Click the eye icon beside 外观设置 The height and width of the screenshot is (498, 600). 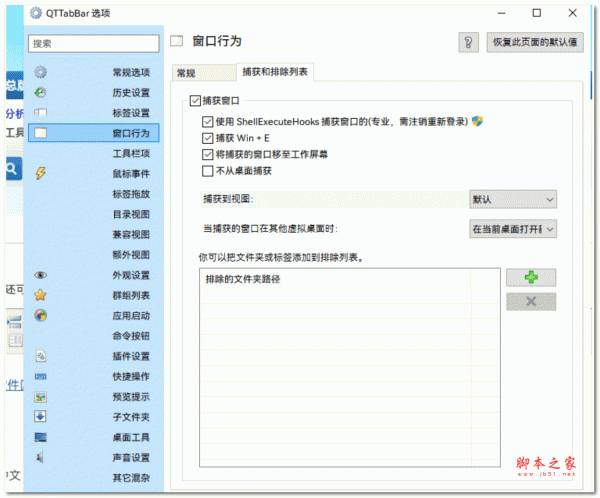point(41,275)
